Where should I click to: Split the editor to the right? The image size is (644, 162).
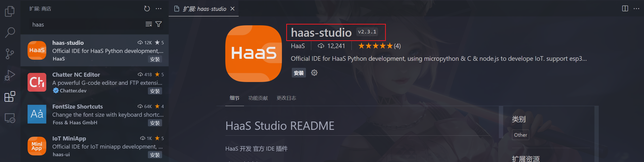click(625, 9)
